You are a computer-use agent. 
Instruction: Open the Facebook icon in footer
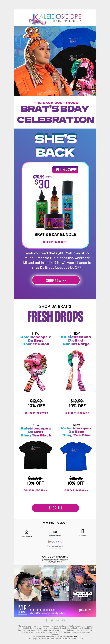point(46,620)
